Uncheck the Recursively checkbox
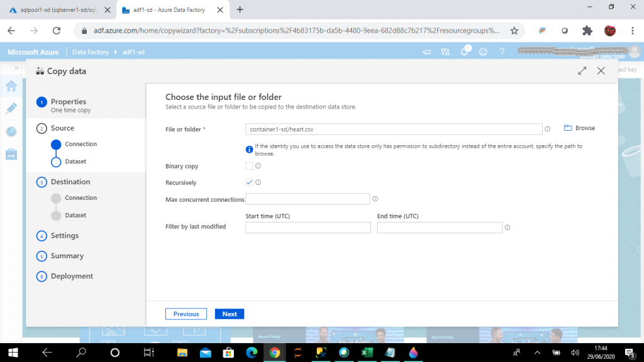644x362 pixels. click(x=249, y=182)
